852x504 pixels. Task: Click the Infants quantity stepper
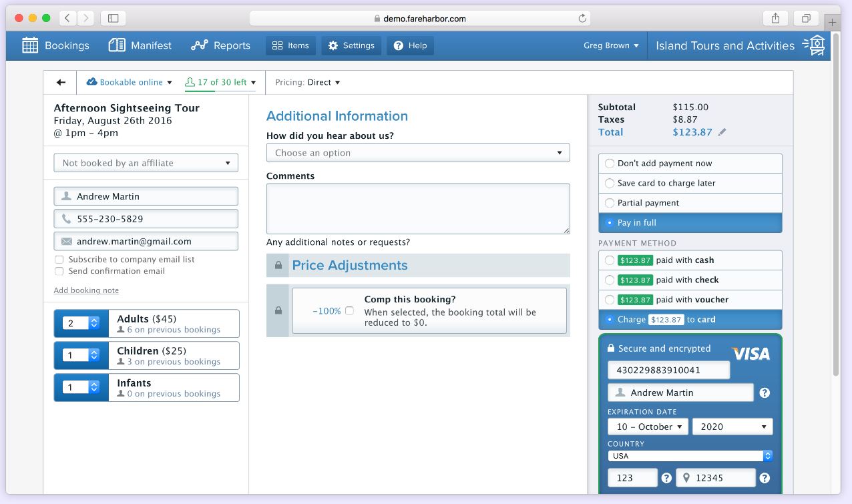pyautogui.click(x=81, y=387)
